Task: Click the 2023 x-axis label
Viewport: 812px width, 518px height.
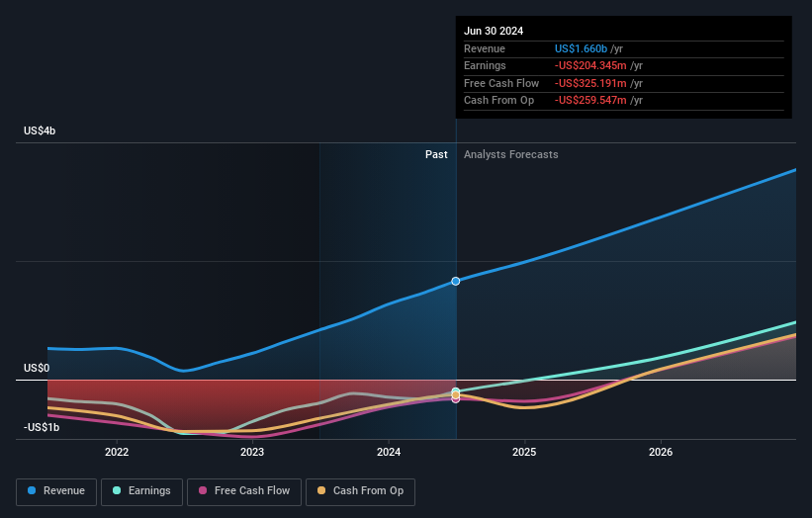Action: tap(252, 452)
